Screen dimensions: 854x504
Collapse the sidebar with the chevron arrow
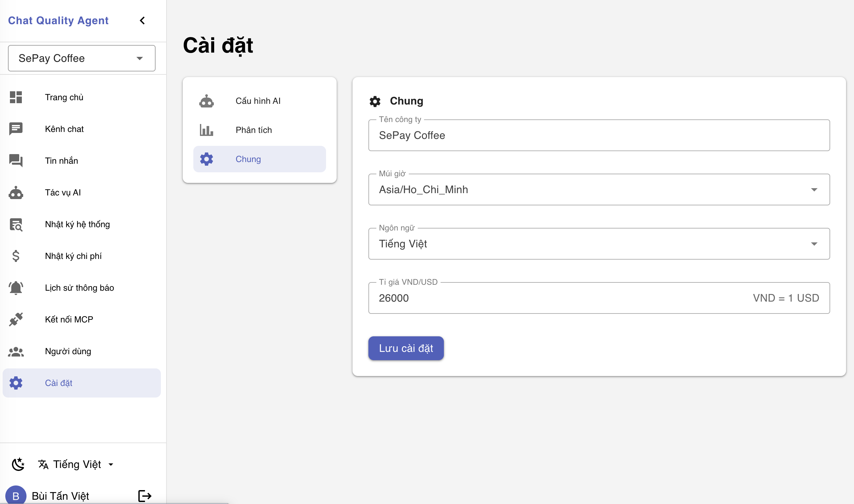[x=142, y=21]
